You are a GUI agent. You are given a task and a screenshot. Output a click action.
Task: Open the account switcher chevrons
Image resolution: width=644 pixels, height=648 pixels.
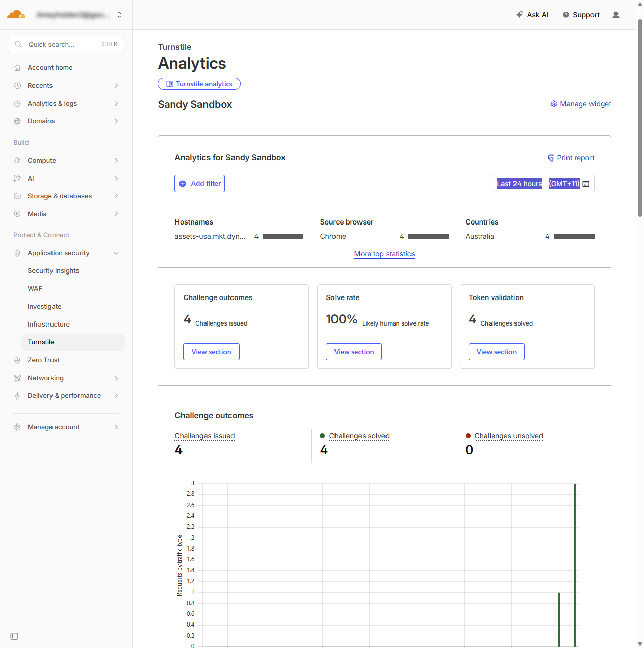pos(119,15)
